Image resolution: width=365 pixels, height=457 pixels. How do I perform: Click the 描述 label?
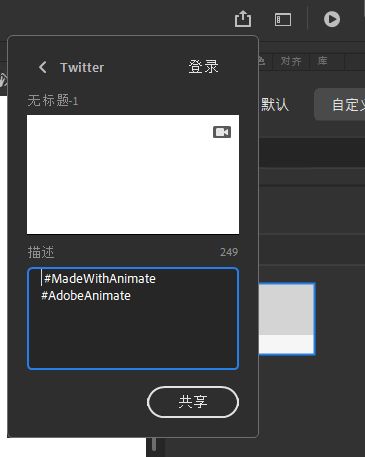41,252
